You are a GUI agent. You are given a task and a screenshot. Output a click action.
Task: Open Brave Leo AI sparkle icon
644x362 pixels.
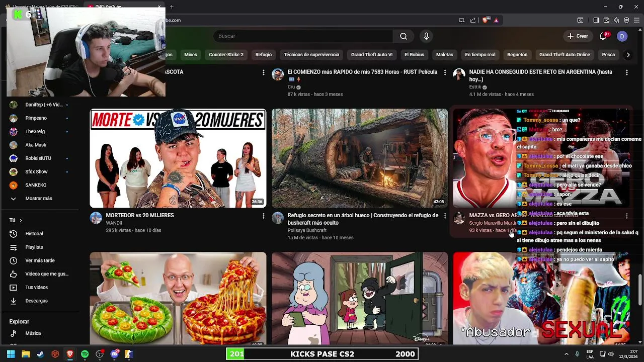pyautogui.click(x=616, y=20)
